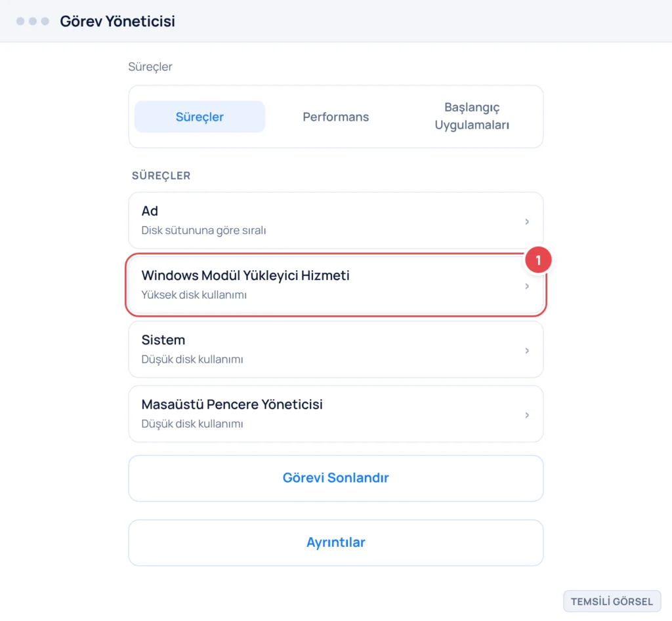Expand the Ad row chevron
Image resolution: width=672 pixels, height=621 pixels.
(527, 222)
